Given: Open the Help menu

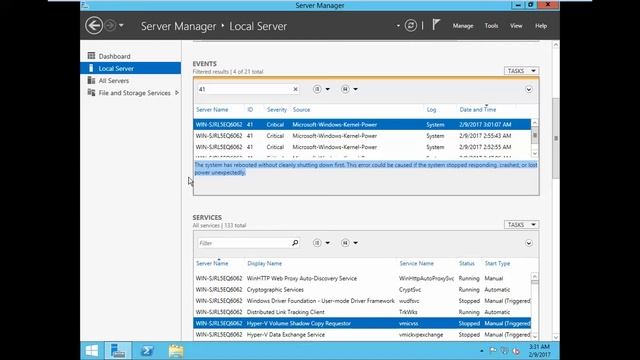Looking at the screenshot, I should click(541, 26).
